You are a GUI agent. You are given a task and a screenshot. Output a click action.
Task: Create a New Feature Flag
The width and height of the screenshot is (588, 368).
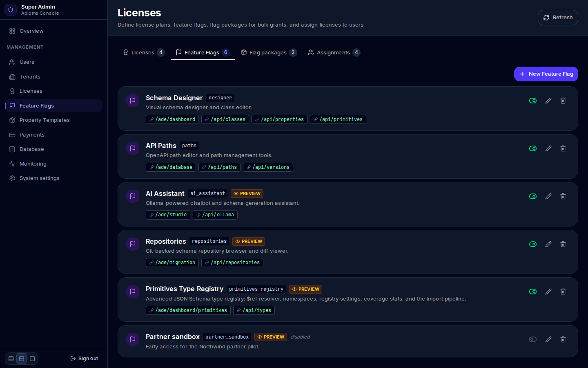pyautogui.click(x=546, y=74)
